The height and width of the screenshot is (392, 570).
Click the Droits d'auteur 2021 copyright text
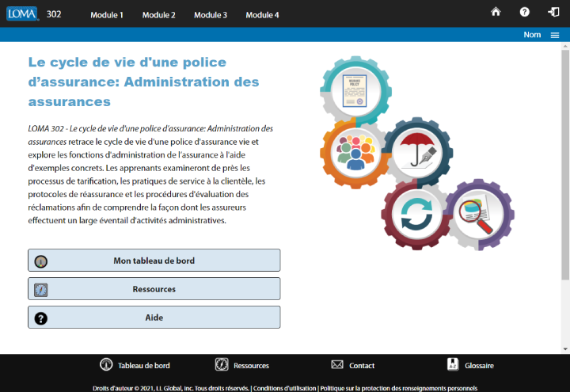point(170,388)
